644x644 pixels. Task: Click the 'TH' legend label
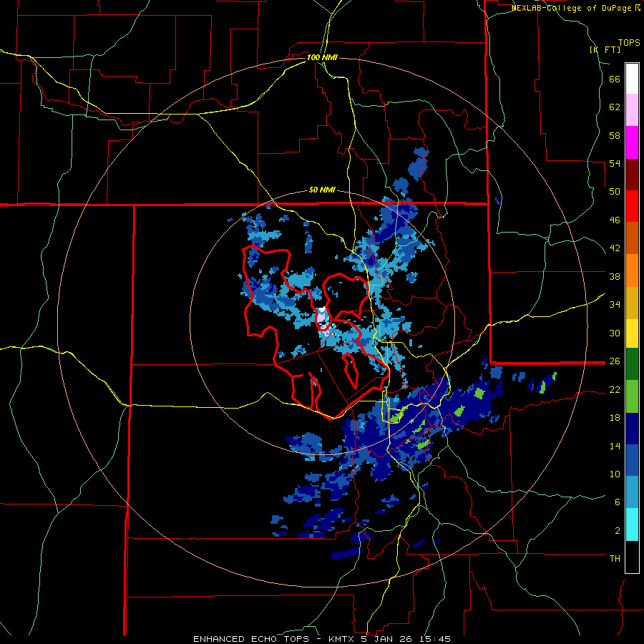[615, 559]
